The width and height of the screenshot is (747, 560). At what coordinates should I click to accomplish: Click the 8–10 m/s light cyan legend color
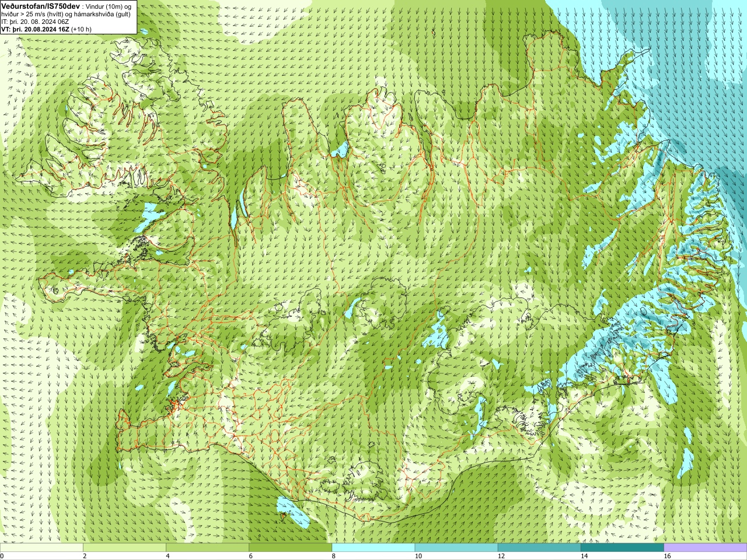coord(373,548)
